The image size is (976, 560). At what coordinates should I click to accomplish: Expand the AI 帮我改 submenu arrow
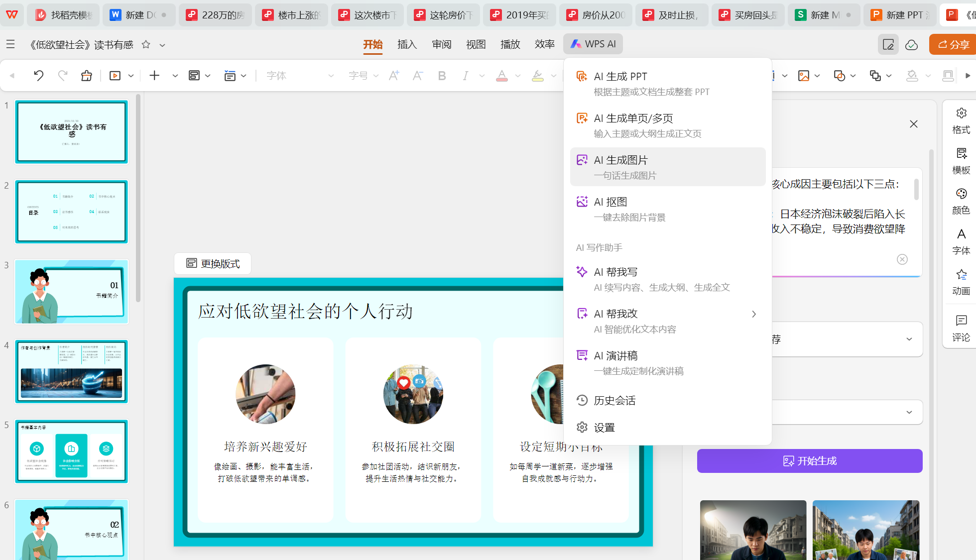[753, 314]
